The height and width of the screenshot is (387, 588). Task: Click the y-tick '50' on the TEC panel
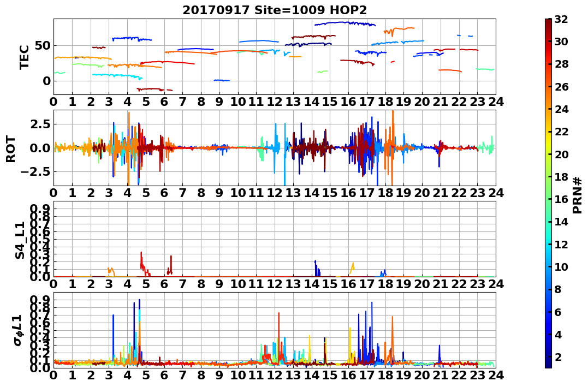(43, 46)
